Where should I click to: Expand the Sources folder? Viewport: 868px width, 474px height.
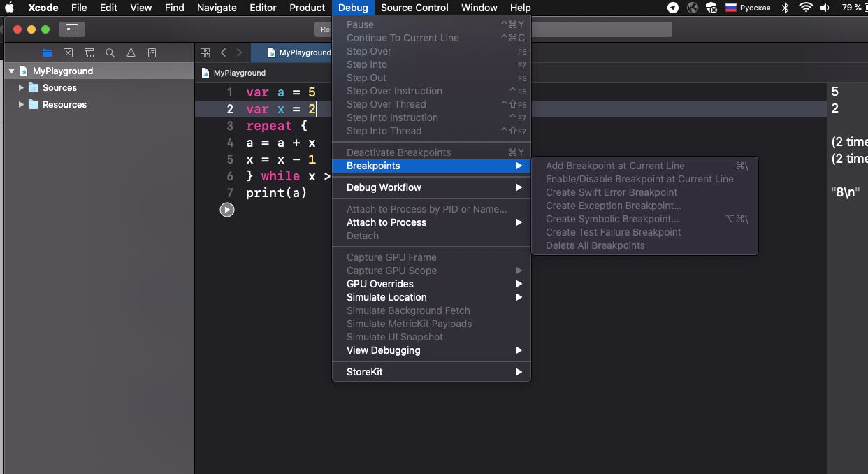pos(21,87)
